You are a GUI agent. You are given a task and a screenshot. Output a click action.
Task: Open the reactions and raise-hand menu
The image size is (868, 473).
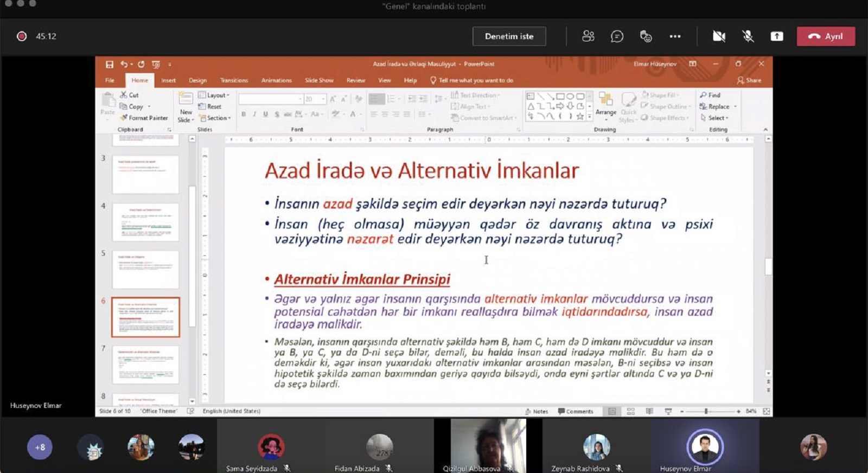click(646, 36)
